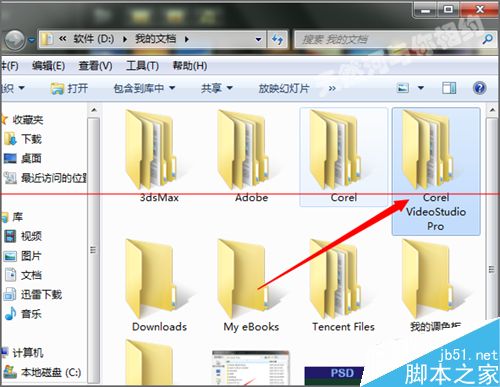Open the 工具(T) menu

(142, 66)
